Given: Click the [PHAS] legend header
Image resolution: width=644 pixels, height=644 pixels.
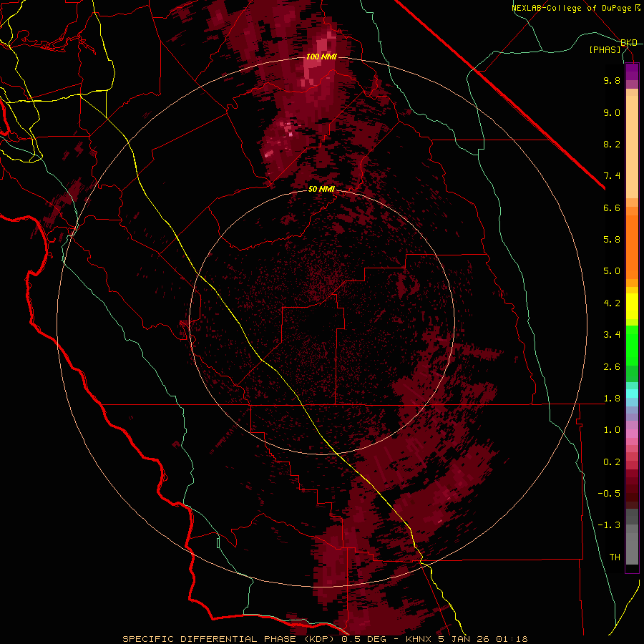Looking at the screenshot, I should pos(605,49).
